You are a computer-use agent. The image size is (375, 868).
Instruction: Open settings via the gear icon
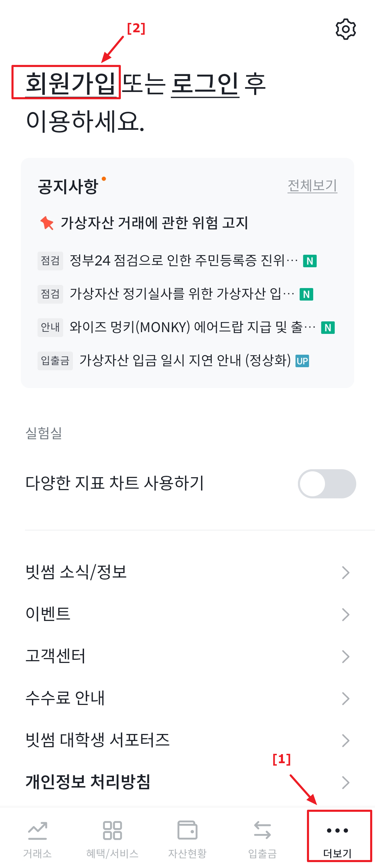coord(346,29)
